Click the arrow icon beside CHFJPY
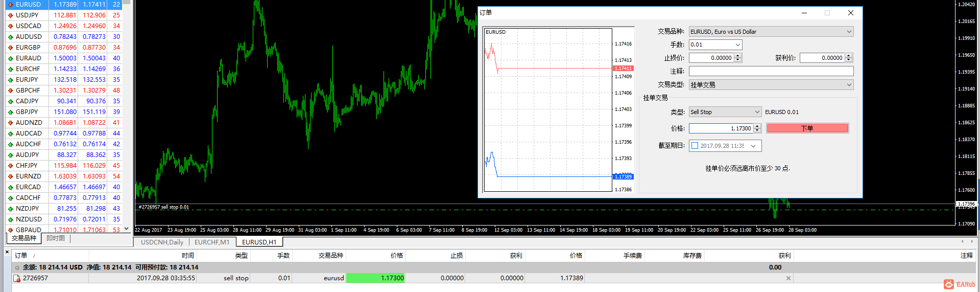 click(10, 166)
